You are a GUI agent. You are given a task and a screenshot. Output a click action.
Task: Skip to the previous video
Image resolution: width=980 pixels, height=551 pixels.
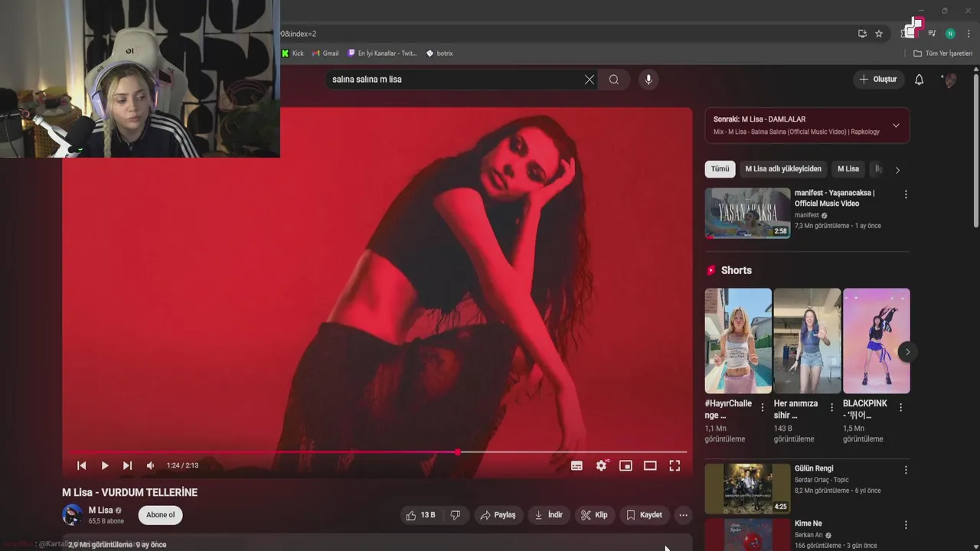point(82,465)
